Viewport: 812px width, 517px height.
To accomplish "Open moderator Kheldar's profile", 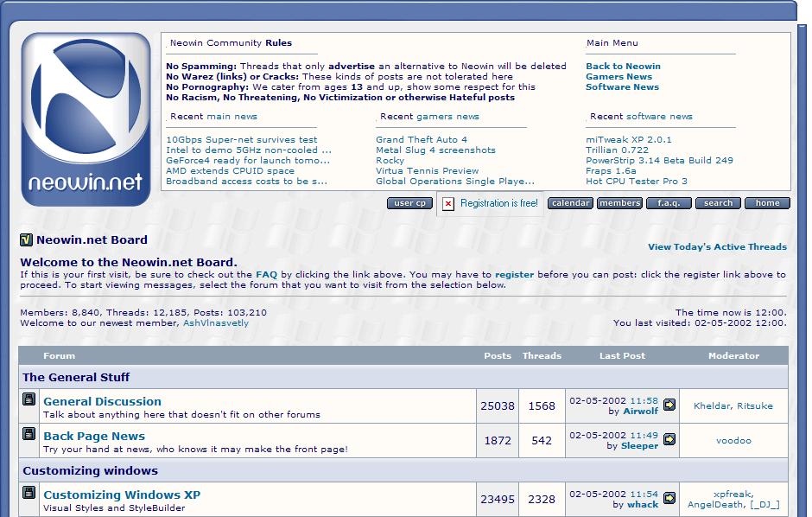I will (x=712, y=406).
